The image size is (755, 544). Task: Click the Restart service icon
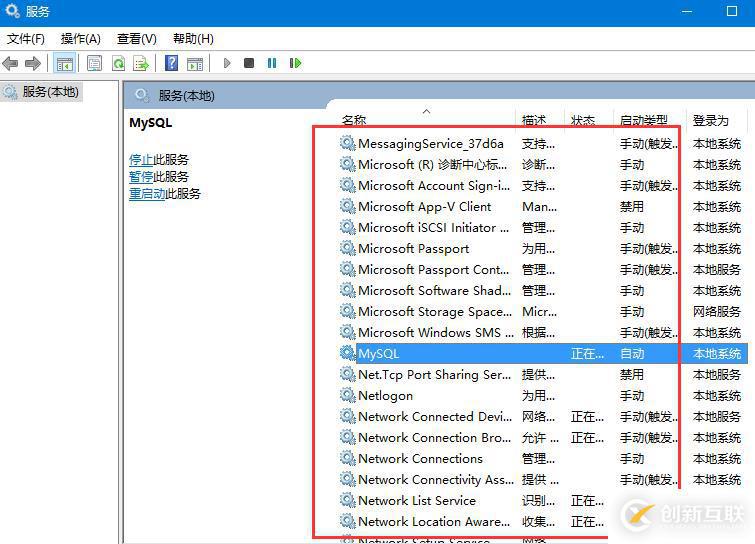tap(295, 63)
